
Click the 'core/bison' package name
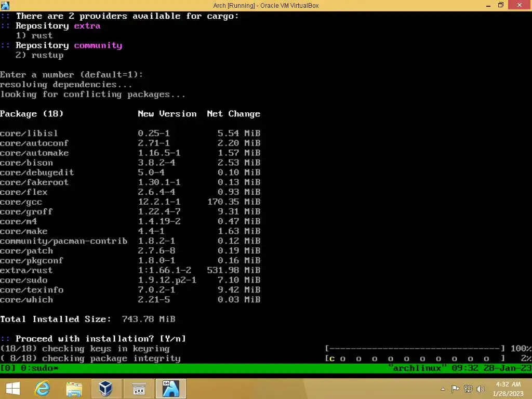point(26,163)
